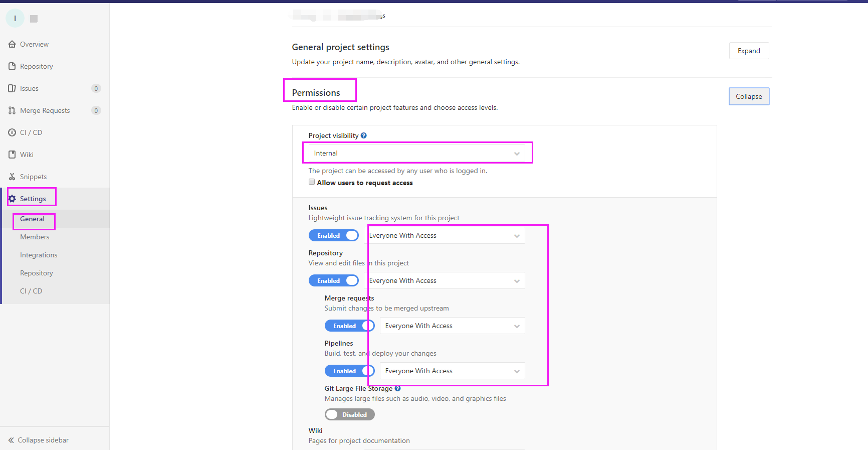
Task: Open the project visibility help icon
Action: coord(364,135)
